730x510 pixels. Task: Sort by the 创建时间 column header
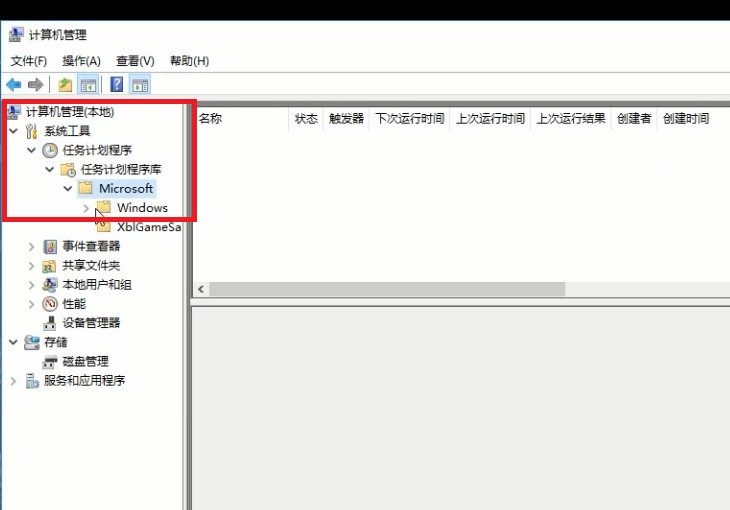pyautogui.click(x=686, y=119)
